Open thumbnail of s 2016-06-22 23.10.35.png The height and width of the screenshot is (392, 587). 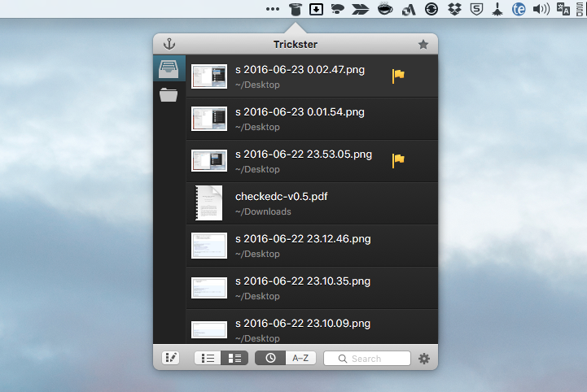click(x=209, y=288)
